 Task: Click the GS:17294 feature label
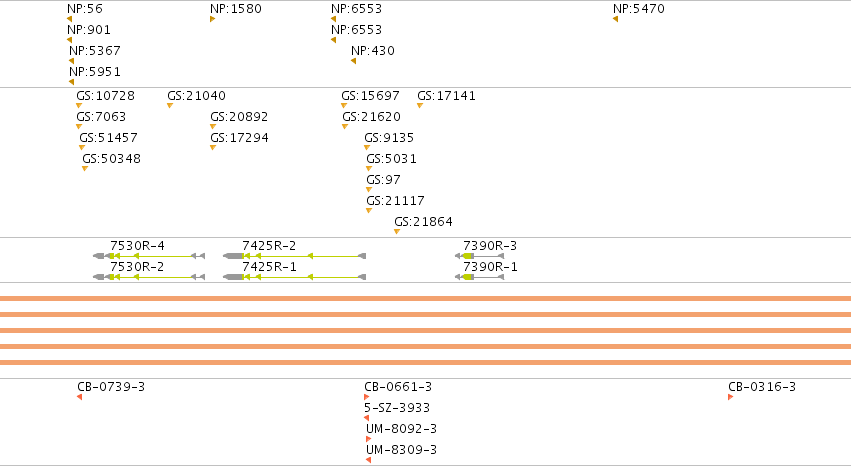click(x=239, y=138)
